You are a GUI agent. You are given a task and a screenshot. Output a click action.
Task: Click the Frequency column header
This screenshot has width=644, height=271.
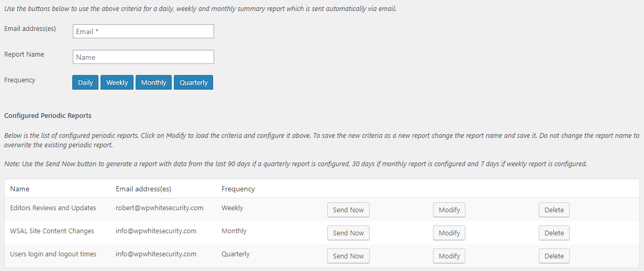[x=238, y=189]
